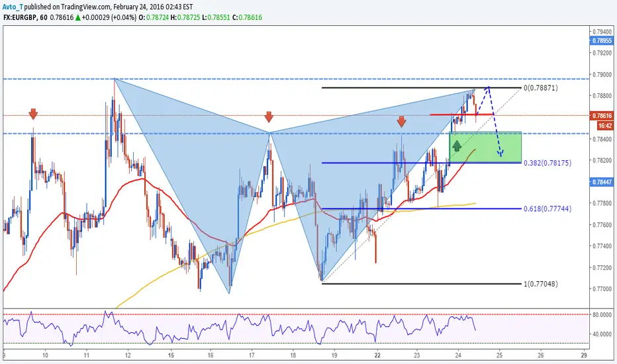The height and width of the screenshot is (364, 617).
Task: Select the red down arrow at the 17th peak
Action: click(x=269, y=116)
